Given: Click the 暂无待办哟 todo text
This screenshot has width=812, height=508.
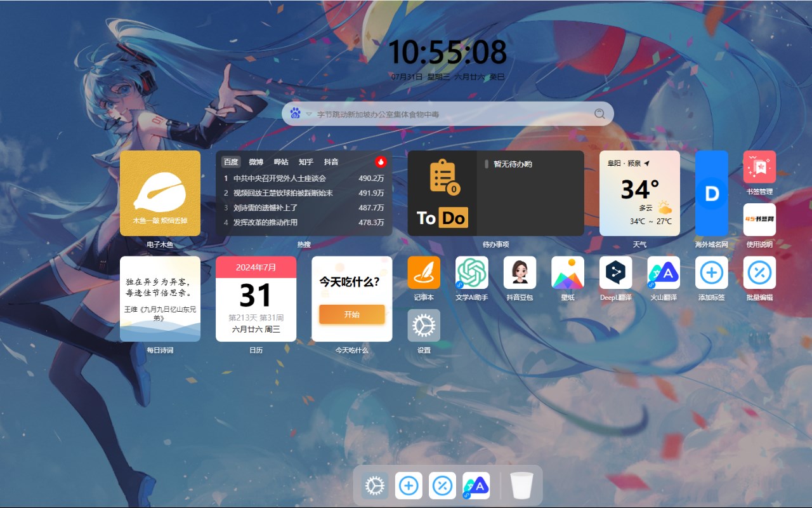Looking at the screenshot, I should pyautogui.click(x=513, y=164).
